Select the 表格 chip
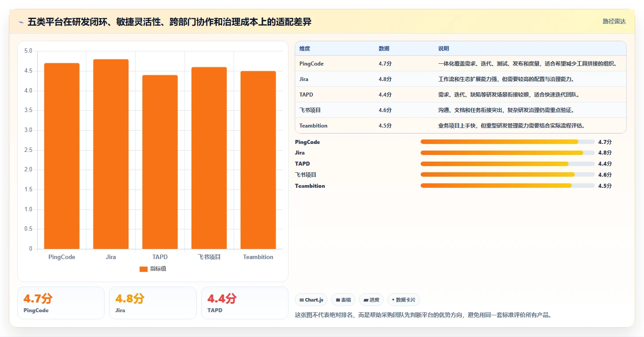The image size is (644, 337). 343,300
